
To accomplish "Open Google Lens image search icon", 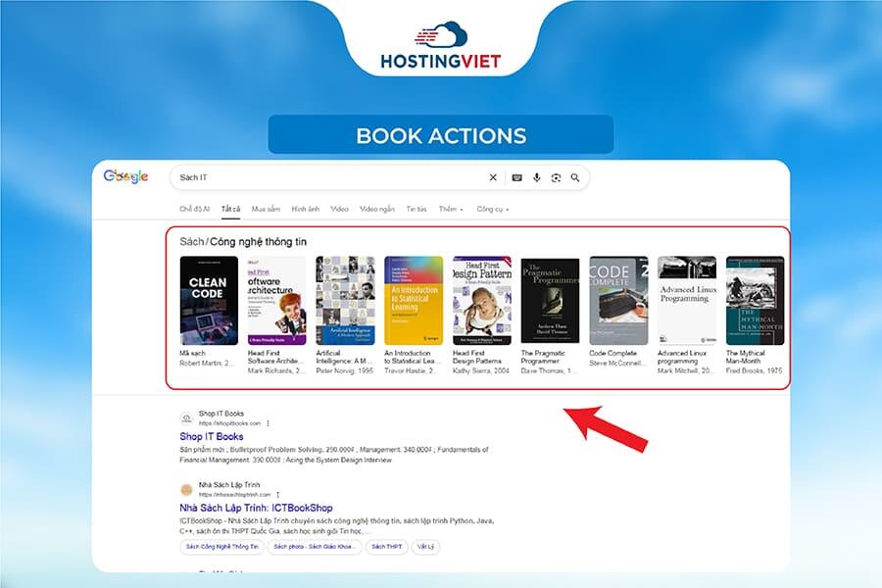I will (555, 177).
